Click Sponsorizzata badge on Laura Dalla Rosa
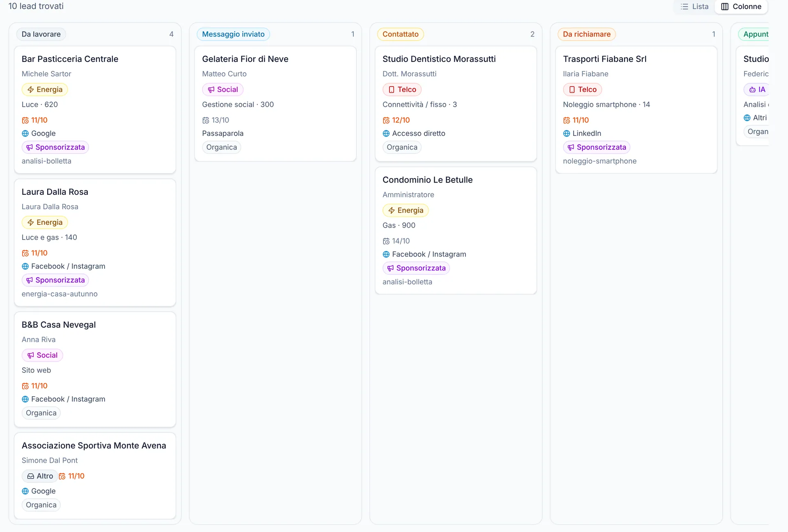This screenshot has width=788, height=532. pyautogui.click(x=55, y=280)
